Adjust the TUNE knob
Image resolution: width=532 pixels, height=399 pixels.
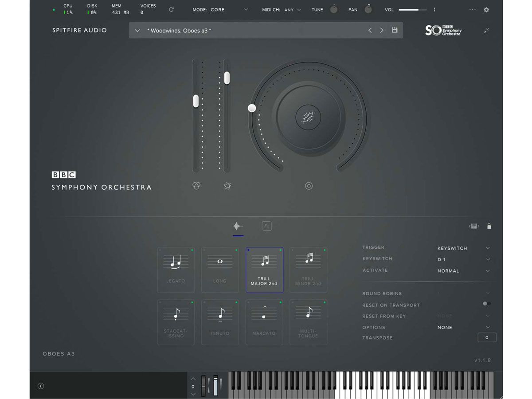pos(334,9)
